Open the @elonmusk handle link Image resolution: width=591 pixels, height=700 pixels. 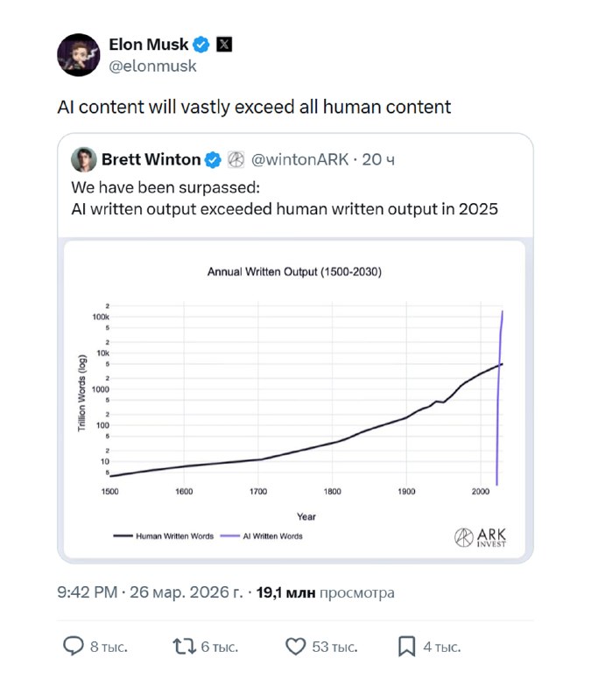152,66
